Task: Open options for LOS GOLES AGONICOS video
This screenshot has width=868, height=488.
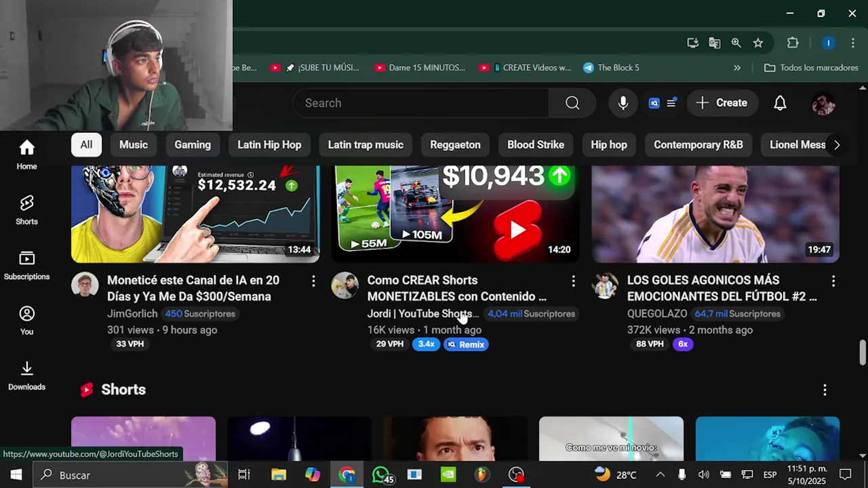Action: coord(833,281)
